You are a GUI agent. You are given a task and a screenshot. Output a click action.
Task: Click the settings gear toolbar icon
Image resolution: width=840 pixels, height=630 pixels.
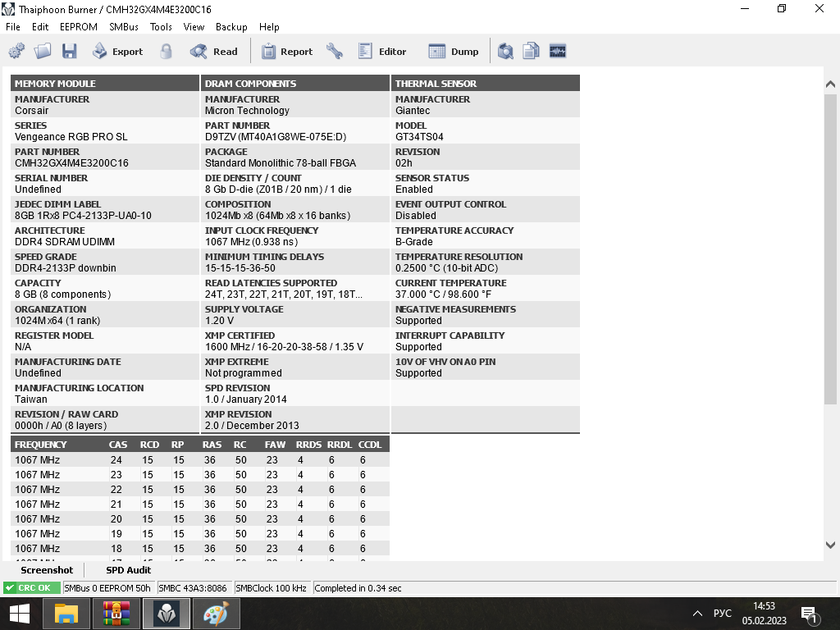pos(16,51)
